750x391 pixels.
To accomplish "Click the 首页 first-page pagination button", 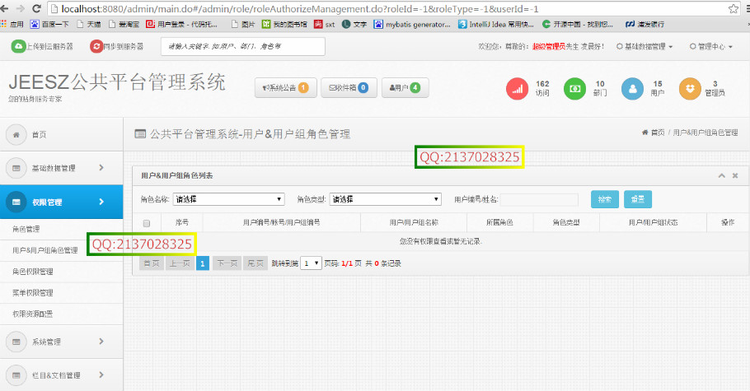I will [152, 263].
